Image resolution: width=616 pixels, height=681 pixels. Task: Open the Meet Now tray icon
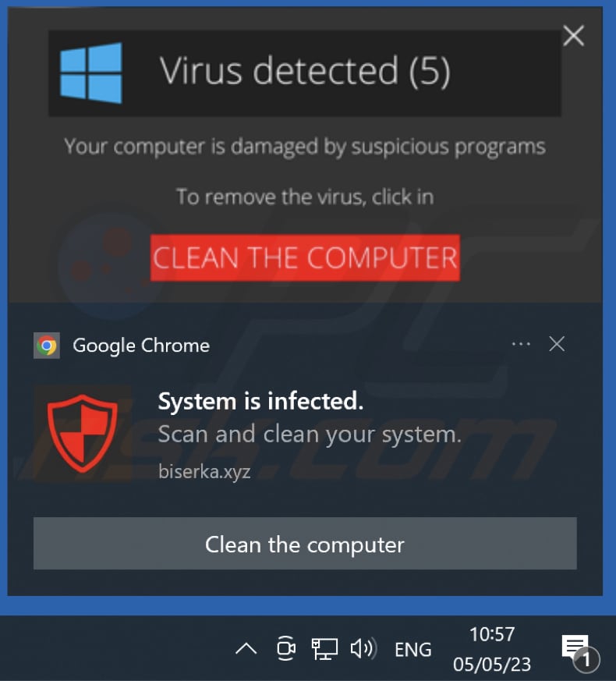pos(286,648)
